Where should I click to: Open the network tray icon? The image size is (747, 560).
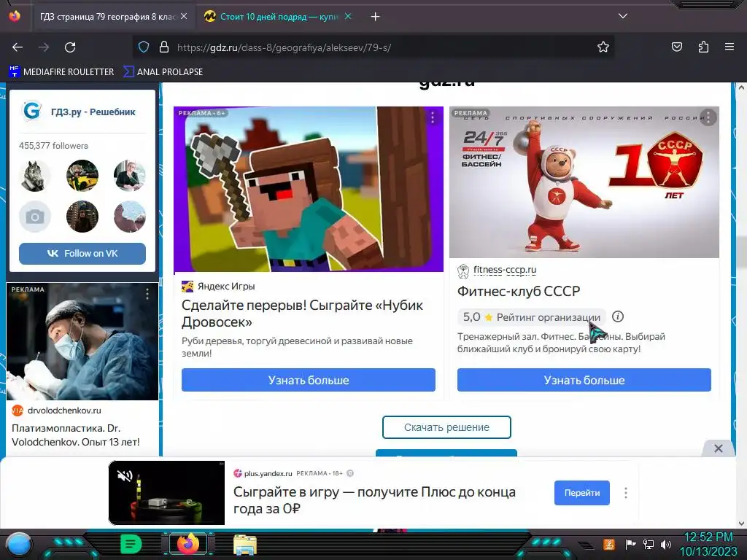648,544
